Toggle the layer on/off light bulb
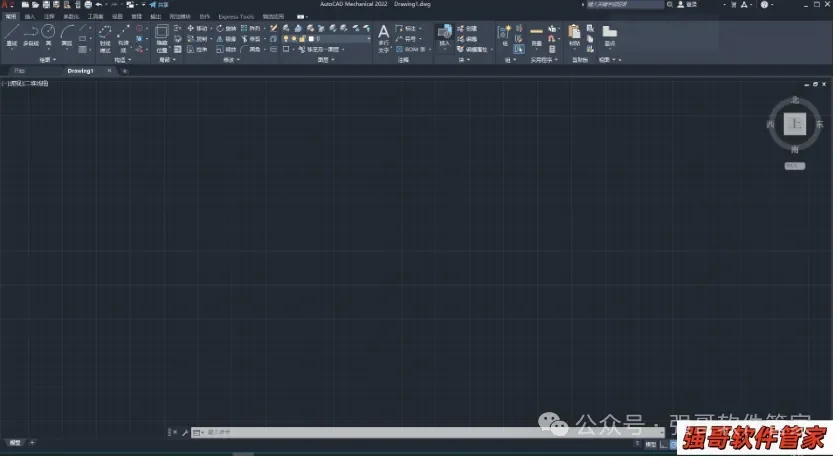 coord(286,39)
